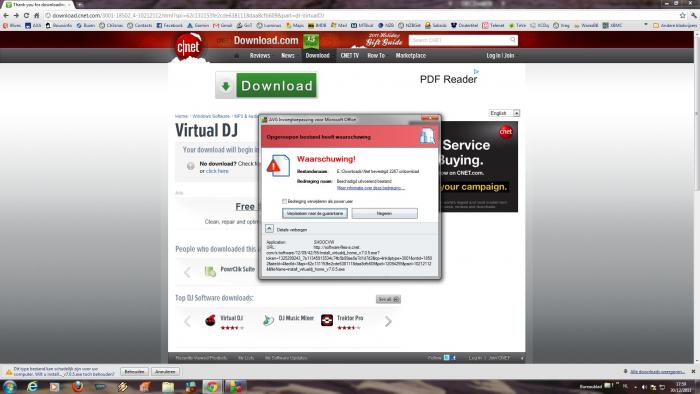This screenshot has height=394, width=700.
Task: Click the Traktor Pro icon
Action: point(327,320)
